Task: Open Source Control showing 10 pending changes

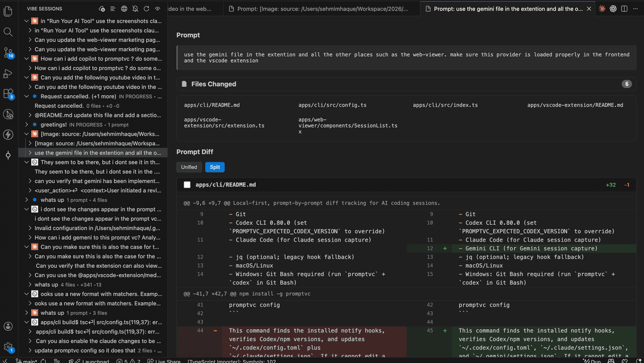Action: pyautogui.click(x=8, y=53)
